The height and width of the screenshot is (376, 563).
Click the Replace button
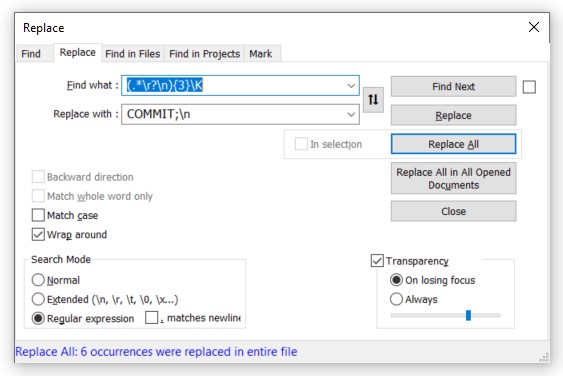pos(453,115)
